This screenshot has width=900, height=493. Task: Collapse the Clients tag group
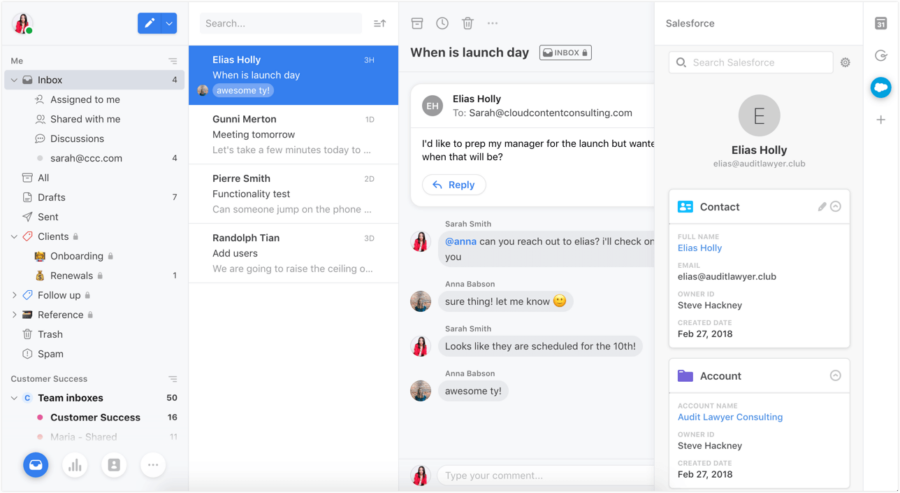coord(14,236)
